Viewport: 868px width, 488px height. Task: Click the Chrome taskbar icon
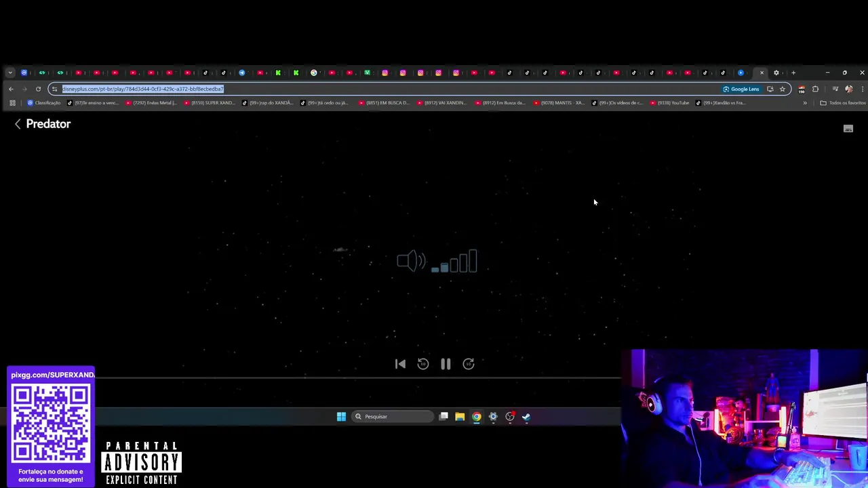[x=477, y=416]
